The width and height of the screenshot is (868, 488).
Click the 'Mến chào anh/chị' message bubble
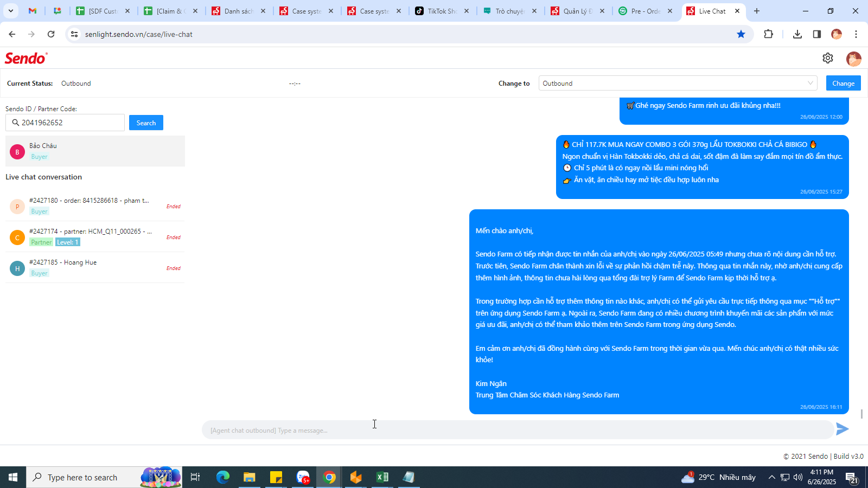659,312
